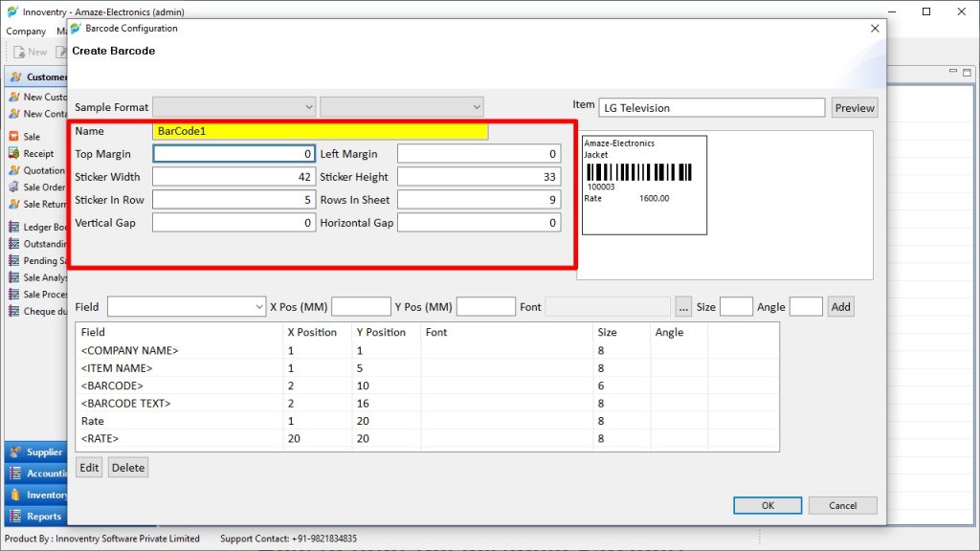Click the Font display field

click(608, 307)
